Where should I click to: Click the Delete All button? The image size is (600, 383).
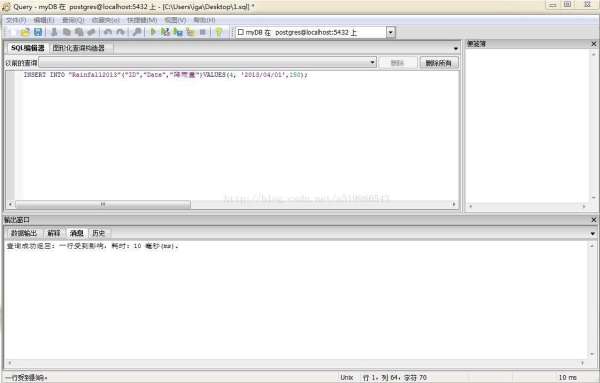tap(439, 63)
